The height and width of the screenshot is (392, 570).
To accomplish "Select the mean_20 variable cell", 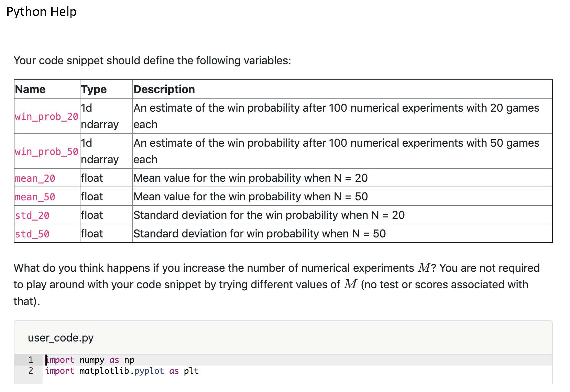I will coord(35,179).
